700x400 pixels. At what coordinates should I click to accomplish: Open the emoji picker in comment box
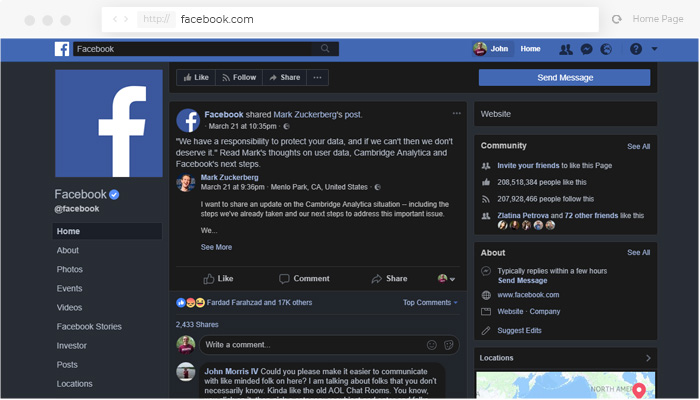[432, 345]
